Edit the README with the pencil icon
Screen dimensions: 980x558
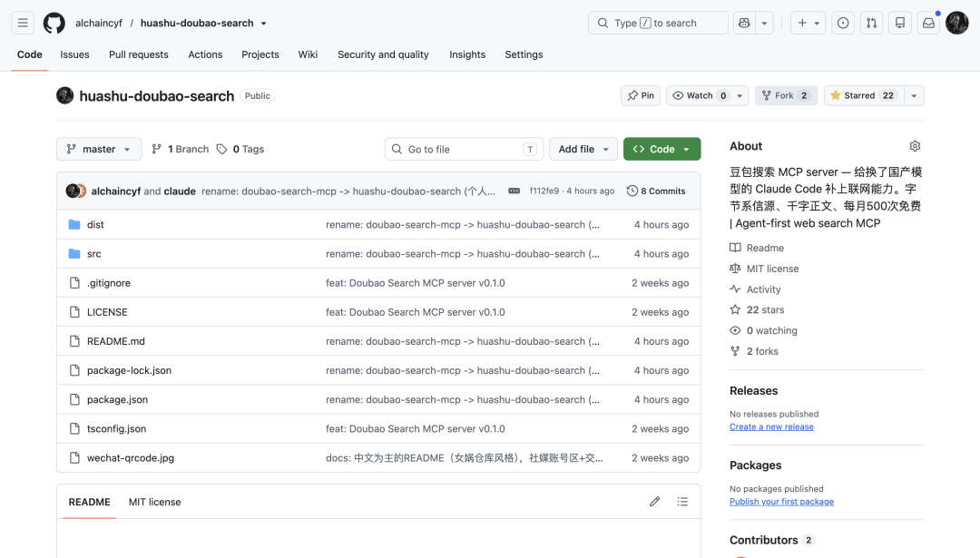(654, 502)
